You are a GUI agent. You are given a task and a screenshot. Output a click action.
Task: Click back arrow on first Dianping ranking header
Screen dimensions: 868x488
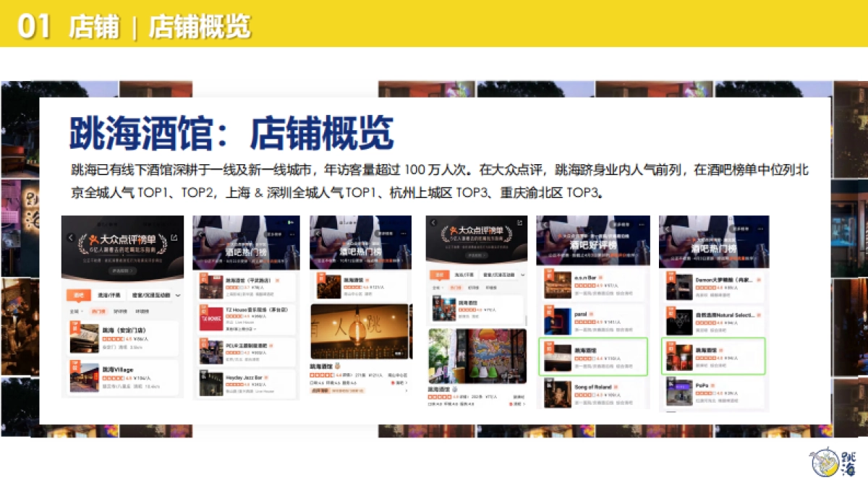click(71, 237)
